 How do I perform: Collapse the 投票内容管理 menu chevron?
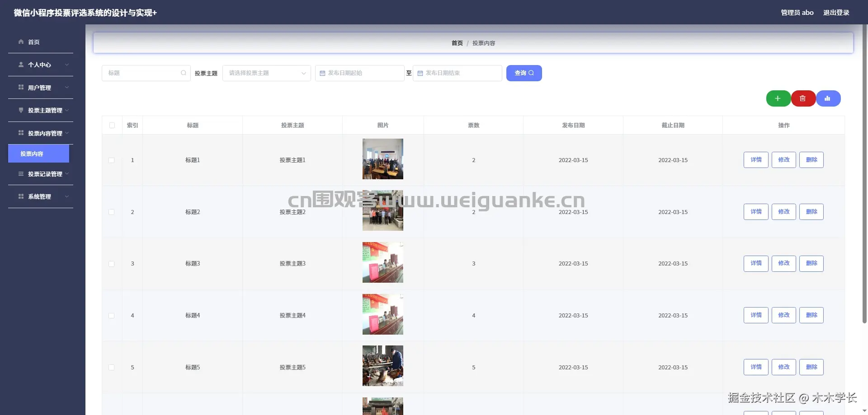point(67,133)
